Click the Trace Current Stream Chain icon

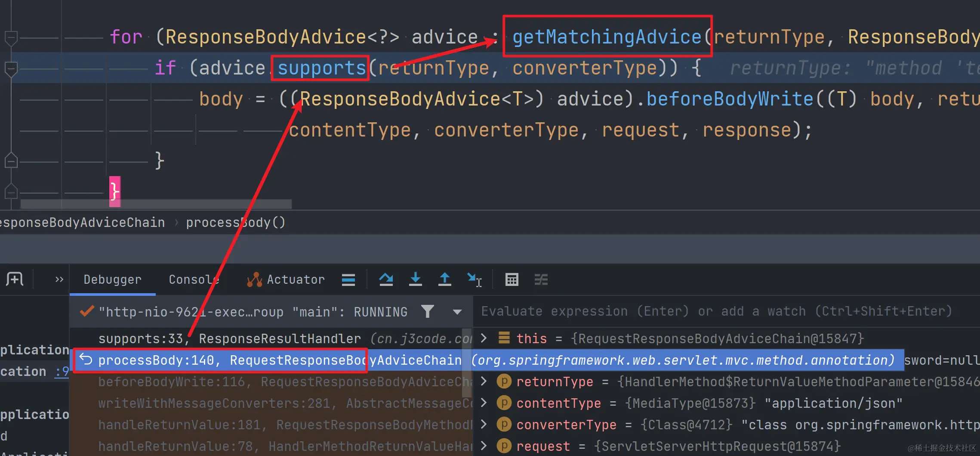541,280
